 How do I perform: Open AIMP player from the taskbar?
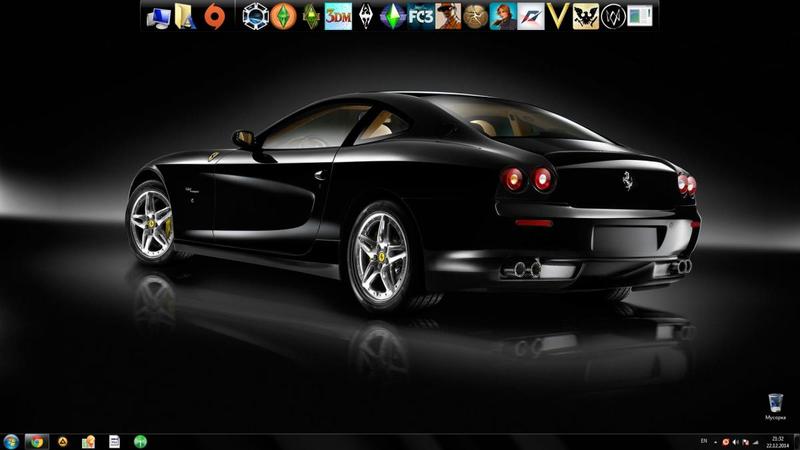(62, 441)
